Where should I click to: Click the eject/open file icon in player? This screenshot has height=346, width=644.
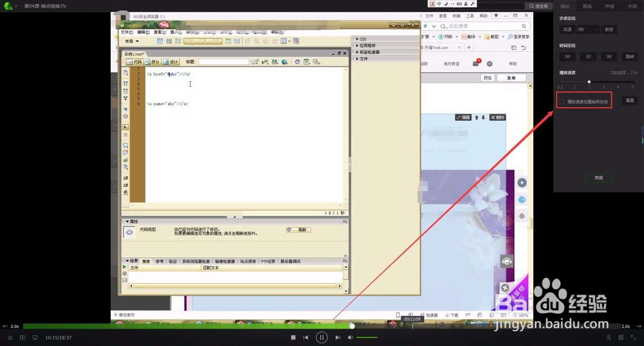10,338
